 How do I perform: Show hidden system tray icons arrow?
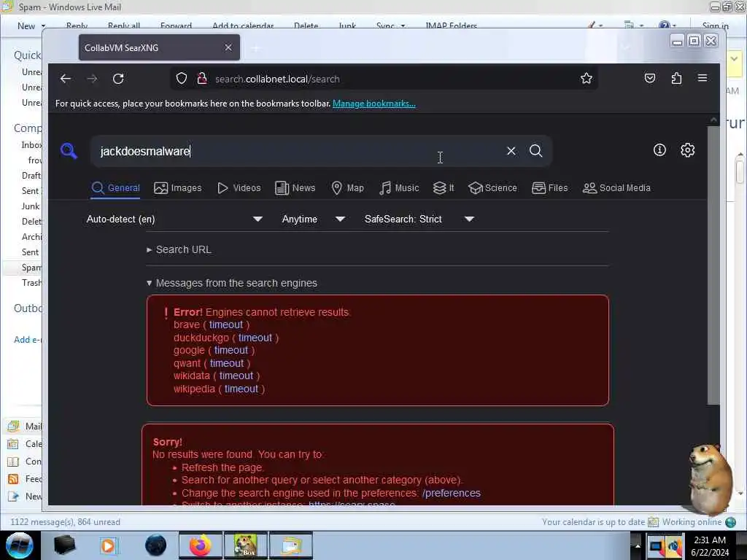click(x=638, y=545)
